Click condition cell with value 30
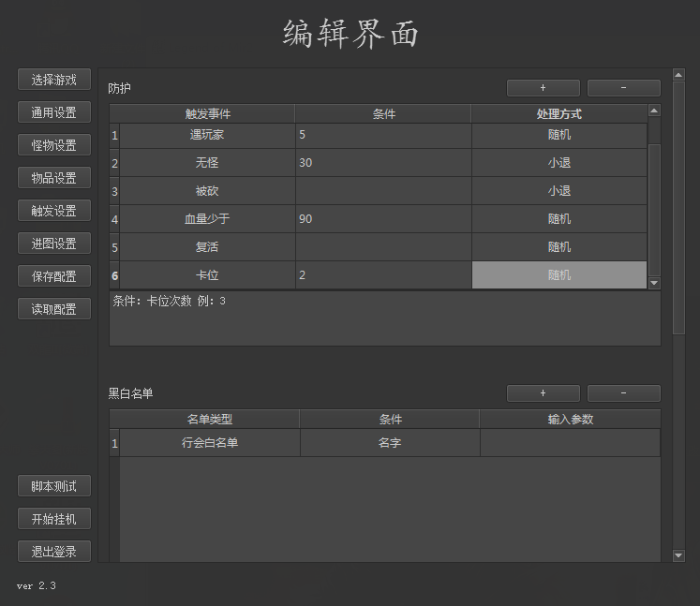The width and height of the screenshot is (700, 606). pos(383,163)
